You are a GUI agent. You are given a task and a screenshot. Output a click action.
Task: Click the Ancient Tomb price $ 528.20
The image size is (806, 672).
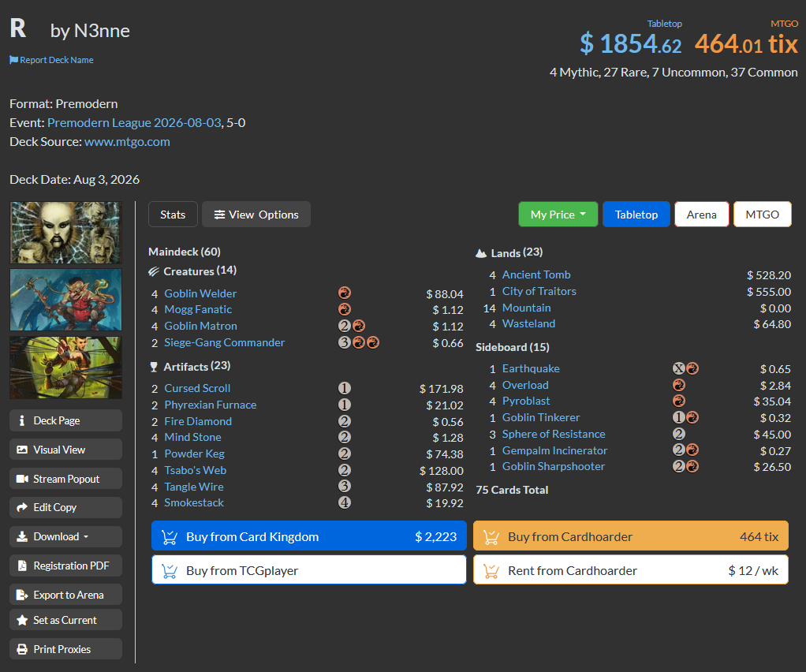(768, 275)
